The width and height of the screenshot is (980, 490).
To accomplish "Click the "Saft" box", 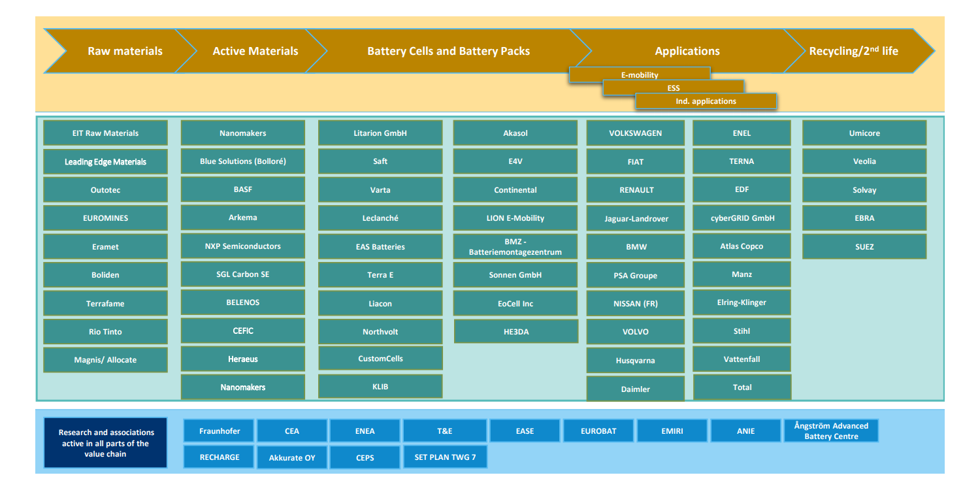I will point(380,161).
